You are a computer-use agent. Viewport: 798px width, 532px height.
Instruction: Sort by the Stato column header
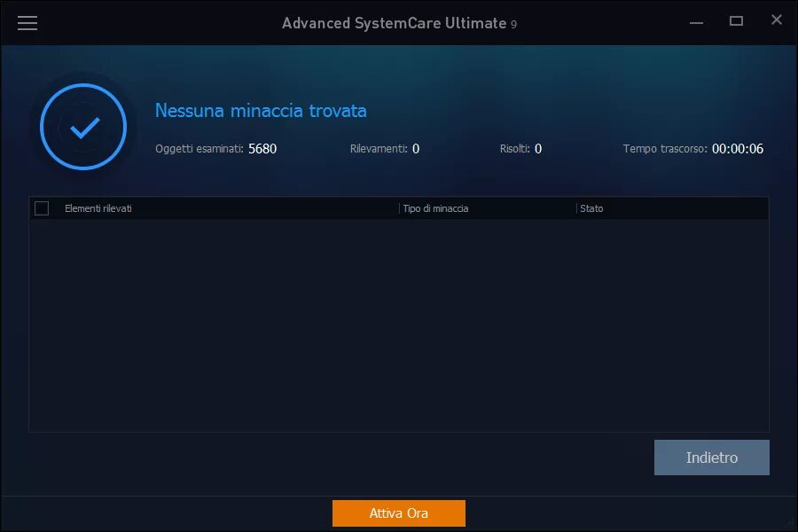591,208
